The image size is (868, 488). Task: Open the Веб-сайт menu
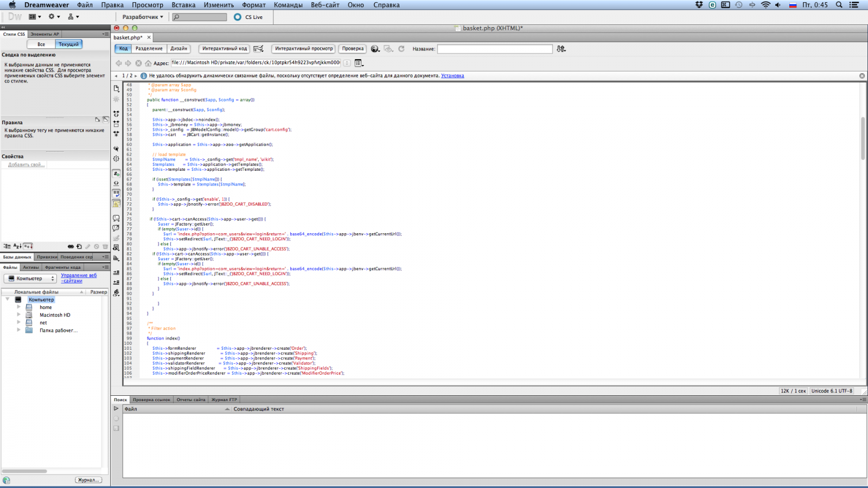325,5
